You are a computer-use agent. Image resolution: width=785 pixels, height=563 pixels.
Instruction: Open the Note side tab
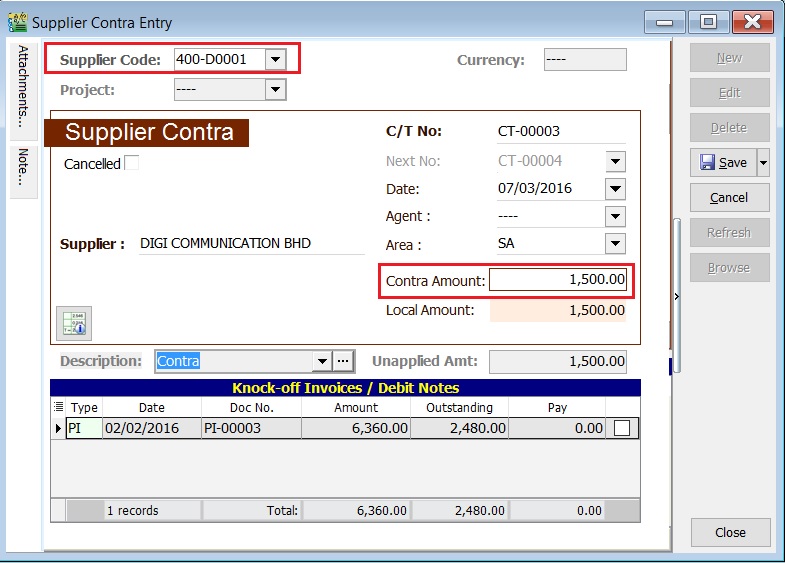(x=24, y=170)
